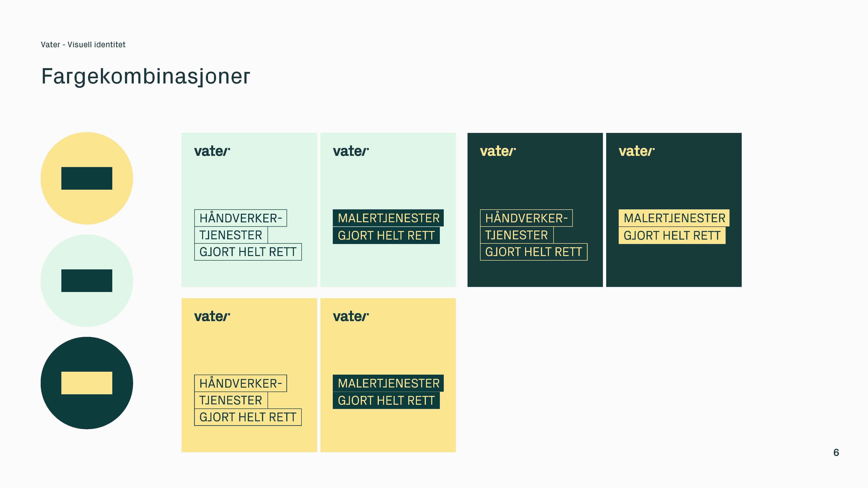Click the vater logo on mint Malertjenester card
Image resolution: width=868 pixels, height=488 pixels.
coord(351,151)
